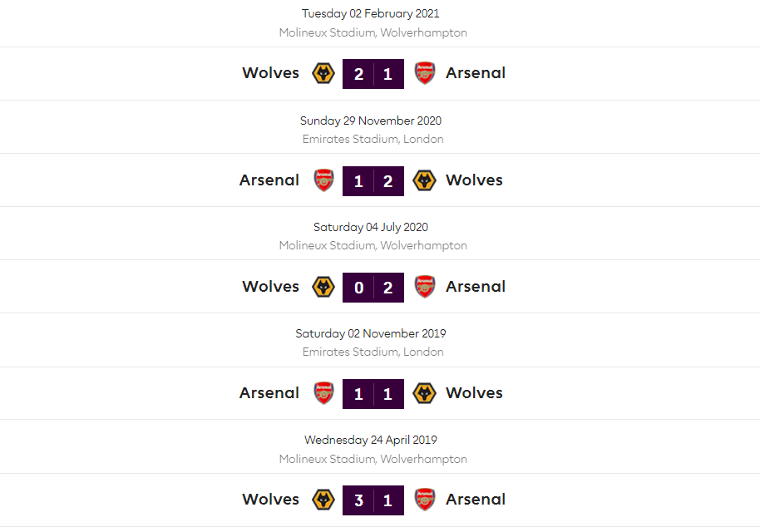
Task: View the 3-1 score box from 24 April 2019
Action: click(373, 500)
